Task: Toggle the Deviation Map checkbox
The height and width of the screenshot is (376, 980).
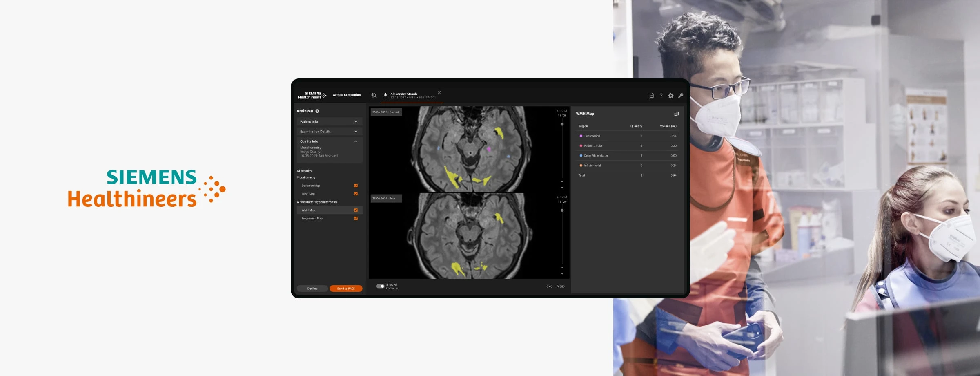Action: (356, 186)
